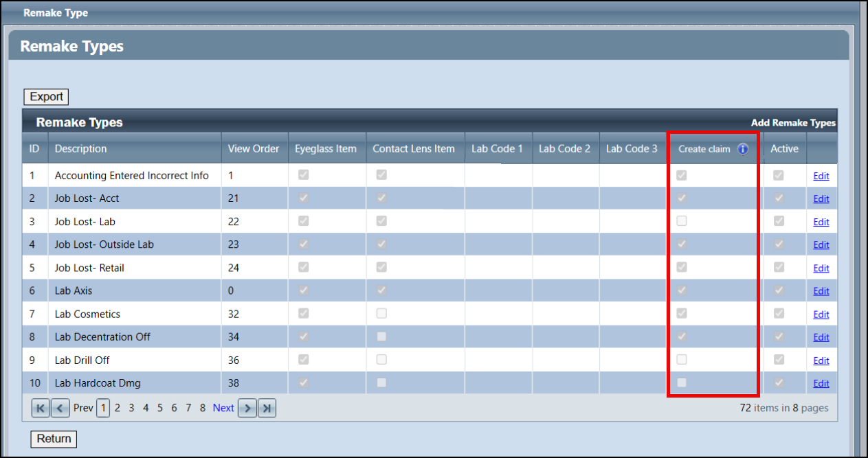Edit the Job Lost- Retail row
This screenshot has height=458, width=868.
(821, 268)
